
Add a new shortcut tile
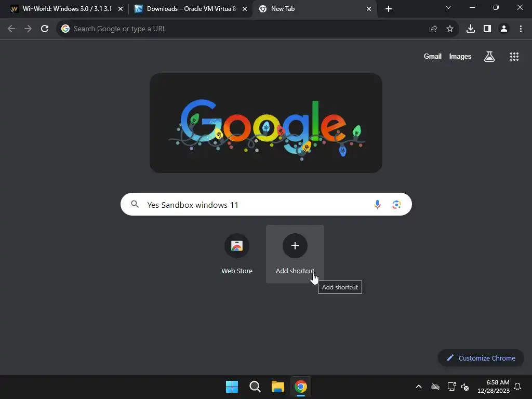tap(295, 254)
